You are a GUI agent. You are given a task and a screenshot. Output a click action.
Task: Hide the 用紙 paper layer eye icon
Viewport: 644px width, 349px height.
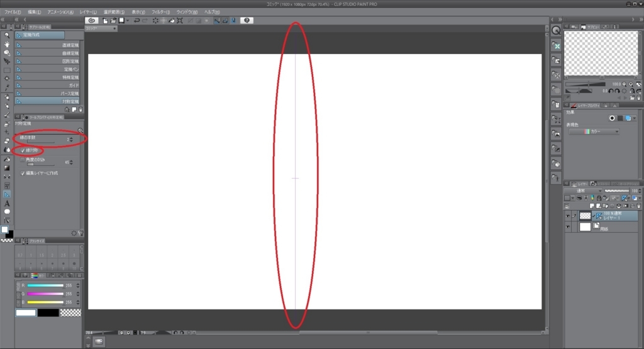(568, 227)
